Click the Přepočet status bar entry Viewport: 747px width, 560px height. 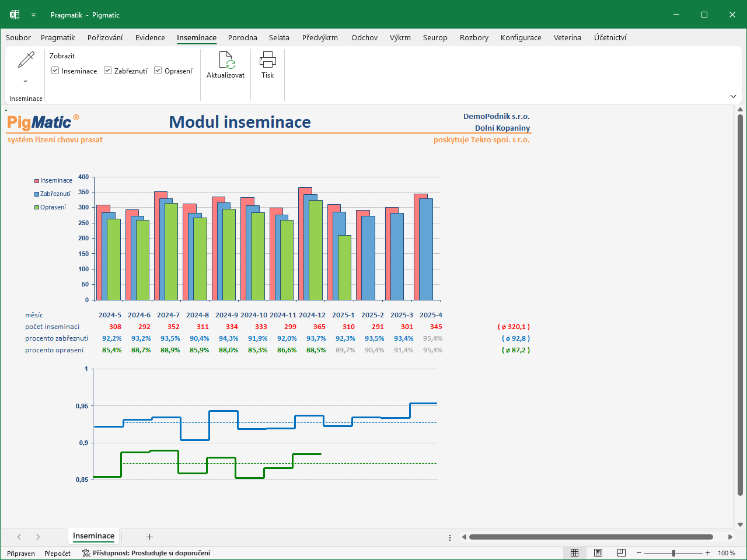pyautogui.click(x=57, y=554)
